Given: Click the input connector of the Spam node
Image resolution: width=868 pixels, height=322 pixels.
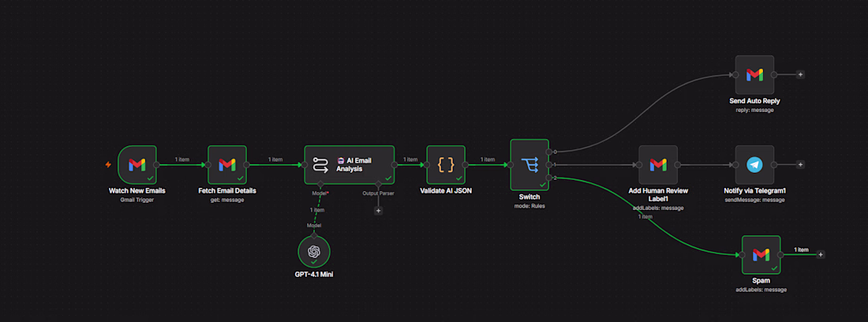Looking at the screenshot, I should tap(742, 254).
